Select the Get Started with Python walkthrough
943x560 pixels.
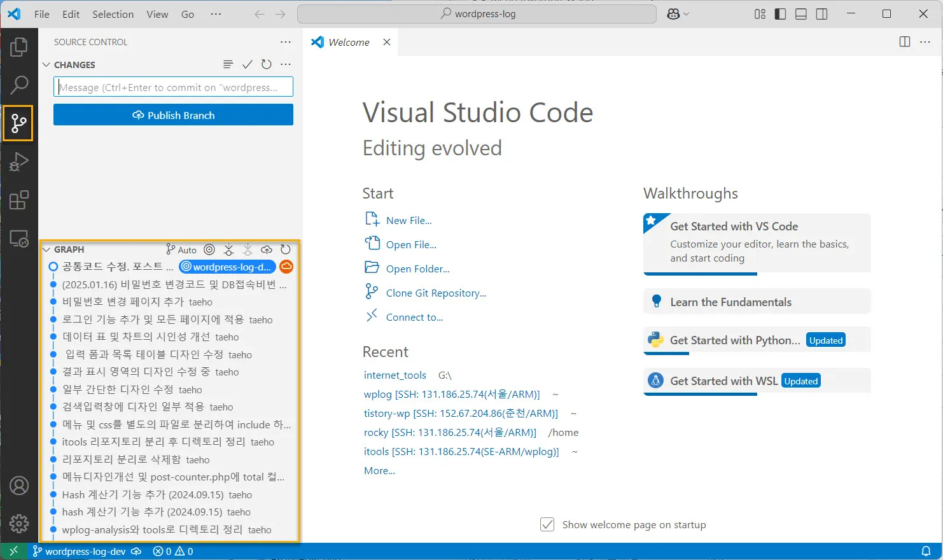(x=735, y=340)
